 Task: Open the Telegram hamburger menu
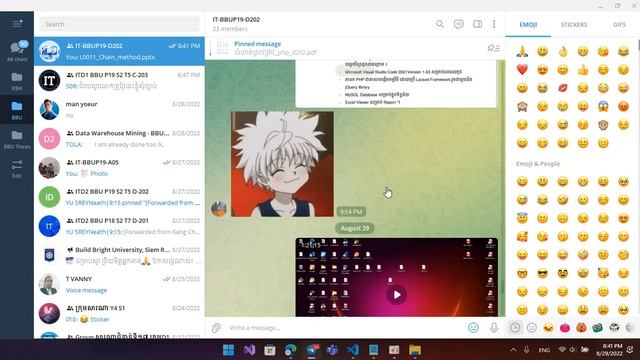17,24
